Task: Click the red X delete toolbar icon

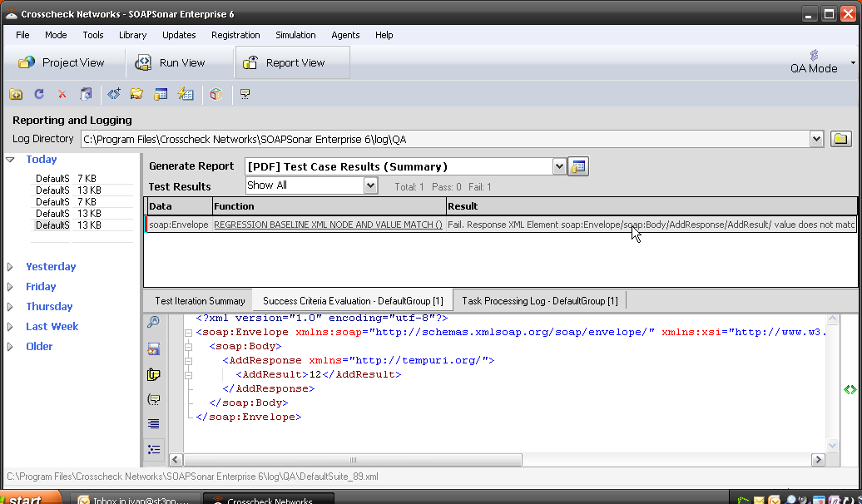Action: coord(62,95)
